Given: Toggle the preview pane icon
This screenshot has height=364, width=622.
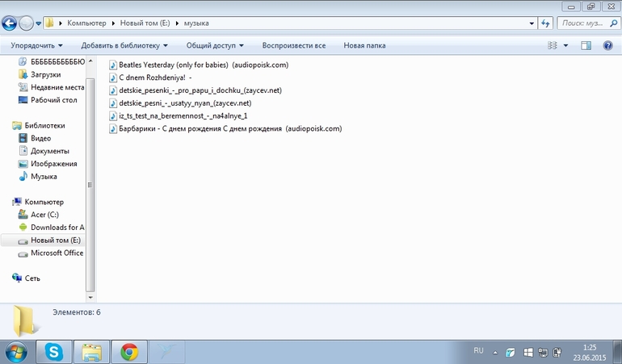Looking at the screenshot, I should tap(586, 45).
